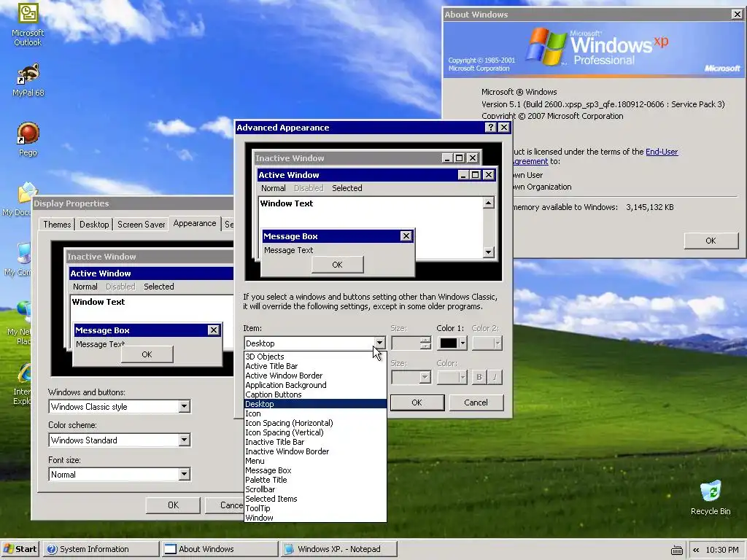747x560 pixels.
Task: Switch to About Windows taskbar button
Action: [x=219, y=549]
